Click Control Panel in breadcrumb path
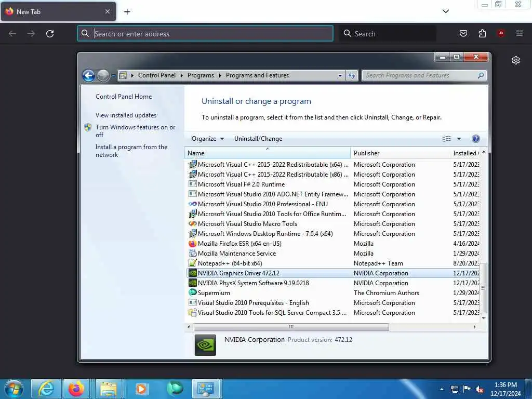The height and width of the screenshot is (399, 532). click(x=157, y=75)
